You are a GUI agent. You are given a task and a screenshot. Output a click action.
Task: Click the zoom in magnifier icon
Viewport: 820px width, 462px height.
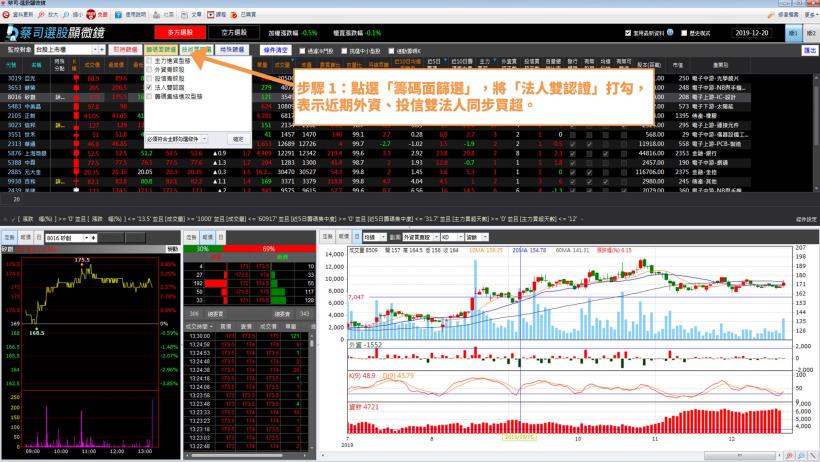click(41, 15)
